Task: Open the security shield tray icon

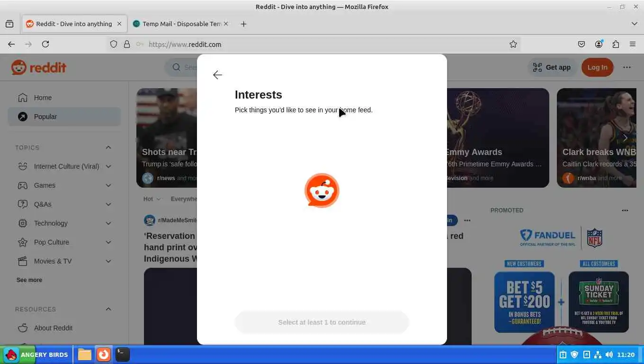Action: (x=574, y=355)
